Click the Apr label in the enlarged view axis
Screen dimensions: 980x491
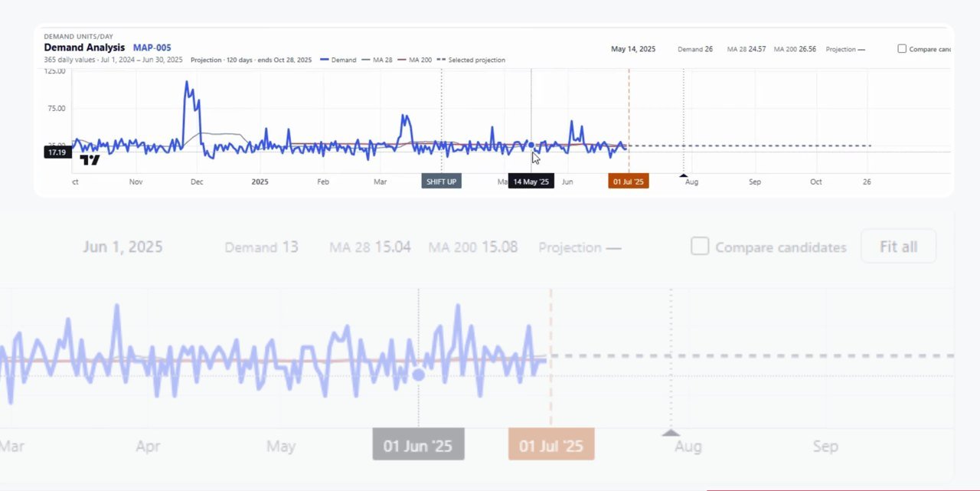(148, 446)
